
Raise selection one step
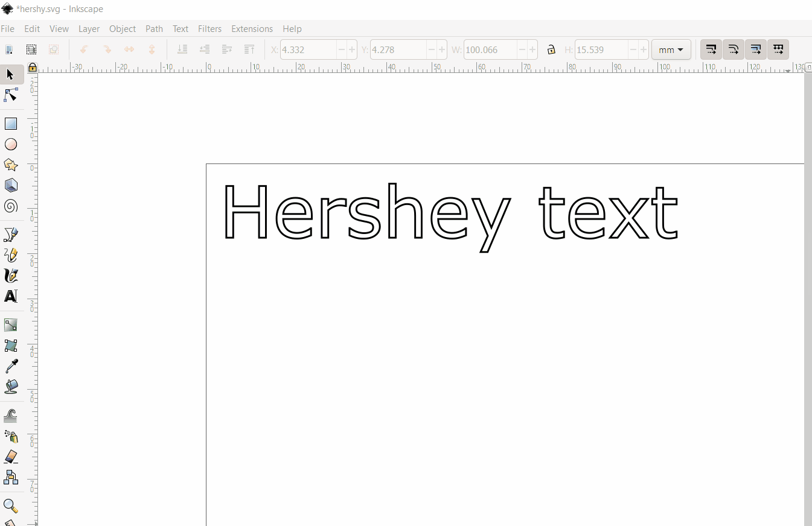point(227,49)
